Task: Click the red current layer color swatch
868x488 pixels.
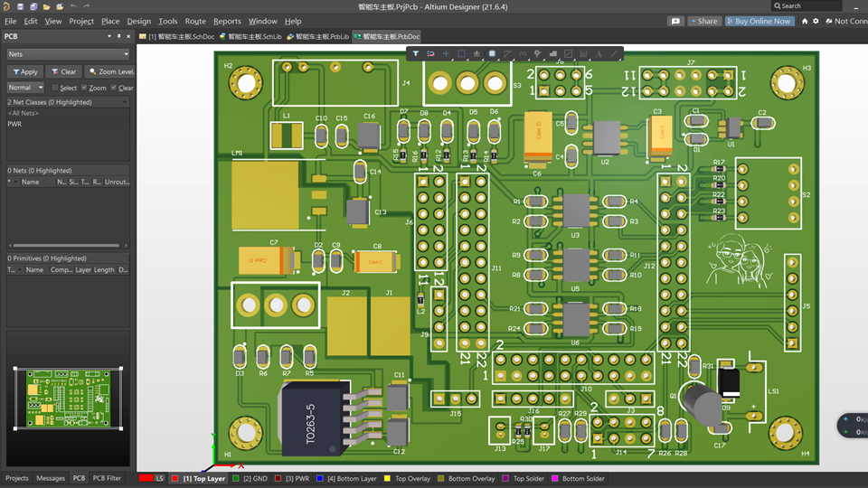Action: click(x=146, y=479)
